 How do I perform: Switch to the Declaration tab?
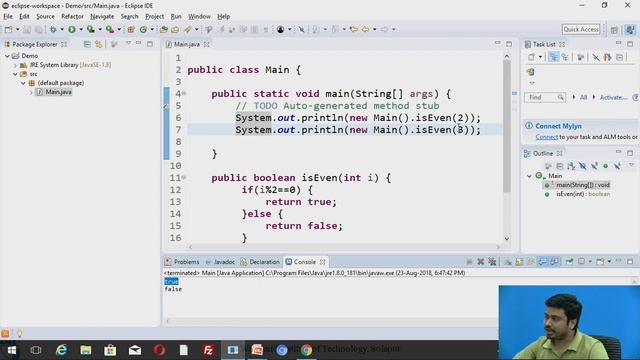click(x=260, y=262)
